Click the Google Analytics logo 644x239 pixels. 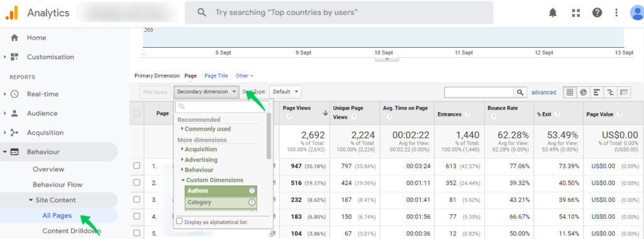pyautogui.click(x=11, y=13)
